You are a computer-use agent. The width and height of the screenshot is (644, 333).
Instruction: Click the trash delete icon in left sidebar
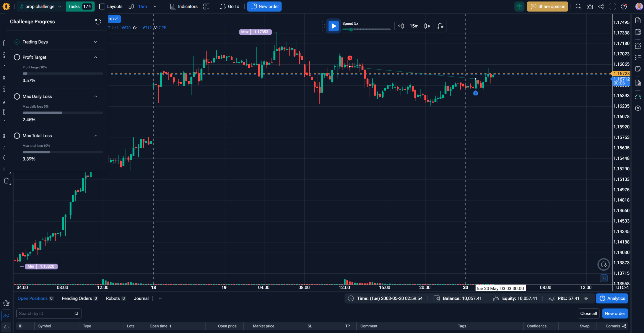7,181
